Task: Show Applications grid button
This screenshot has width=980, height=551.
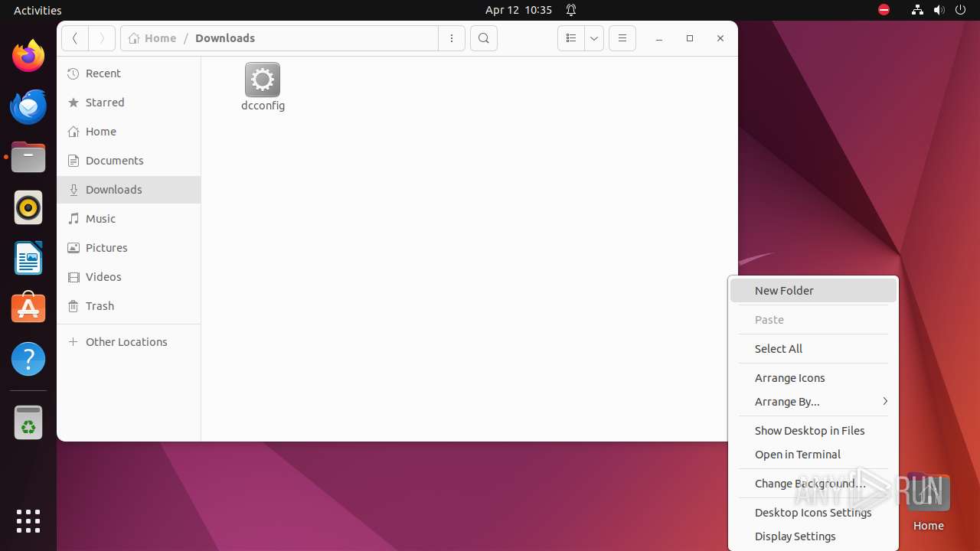Action: click(x=28, y=521)
